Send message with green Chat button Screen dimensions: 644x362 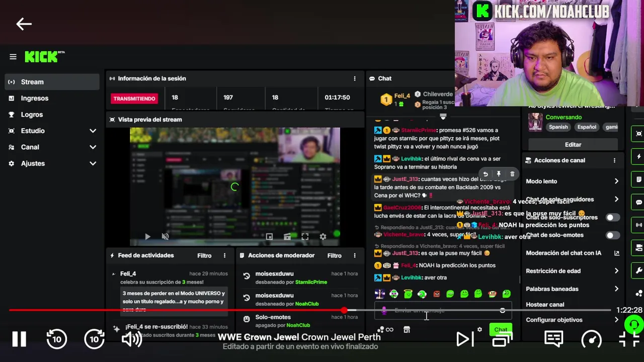click(501, 330)
